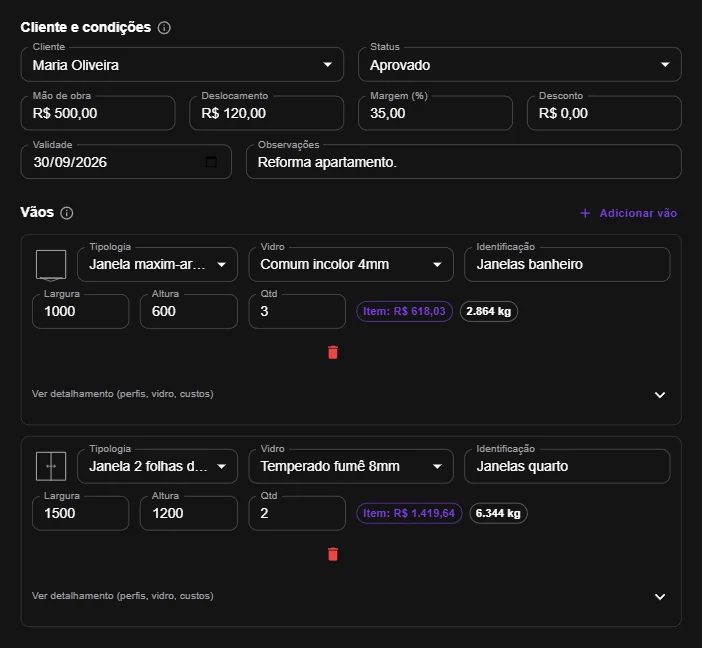This screenshot has height=648, width=702.
Task: Edit Identificação field Janelas banheiro
Action: point(567,264)
